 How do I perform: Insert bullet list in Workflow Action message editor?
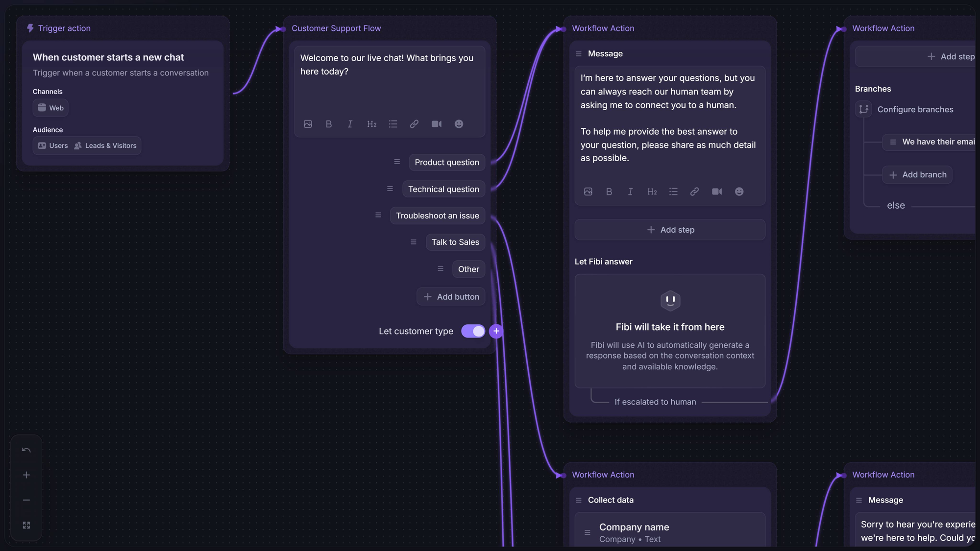(x=673, y=192)
